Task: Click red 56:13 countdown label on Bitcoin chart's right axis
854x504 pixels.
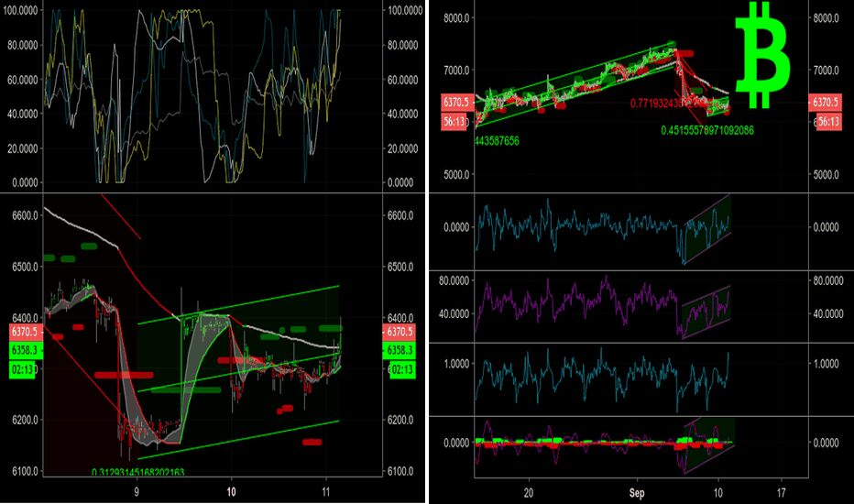Action: (828, 122)
